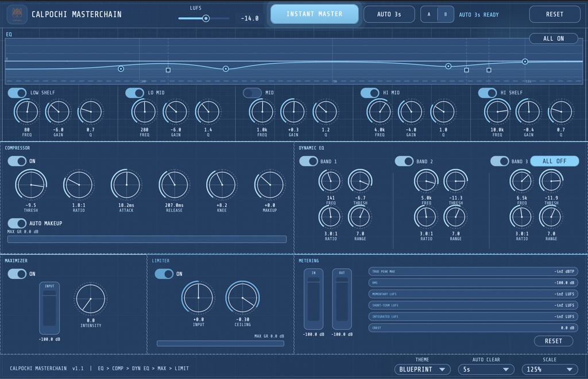This screenshot has width=588, height=379.
Task: Select the Hi Shelf EQ node on curve
Action: (x=525, y=61)
